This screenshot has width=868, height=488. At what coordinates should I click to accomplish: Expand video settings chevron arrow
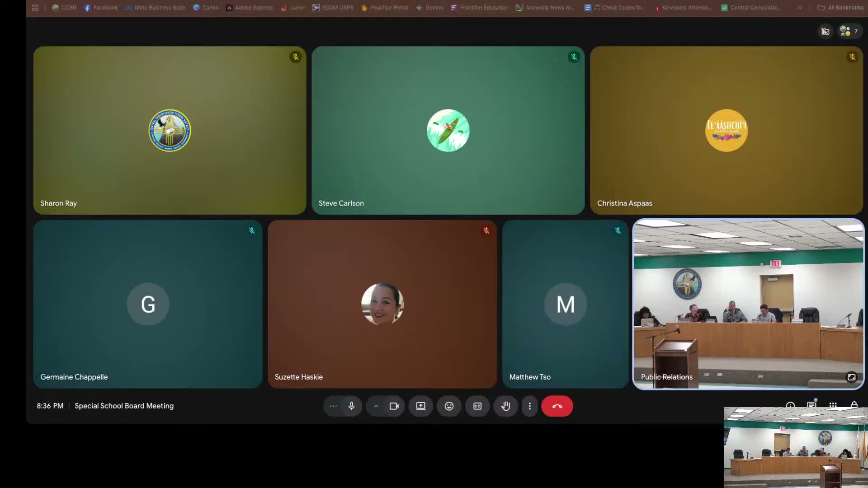[x=376, y=406]
